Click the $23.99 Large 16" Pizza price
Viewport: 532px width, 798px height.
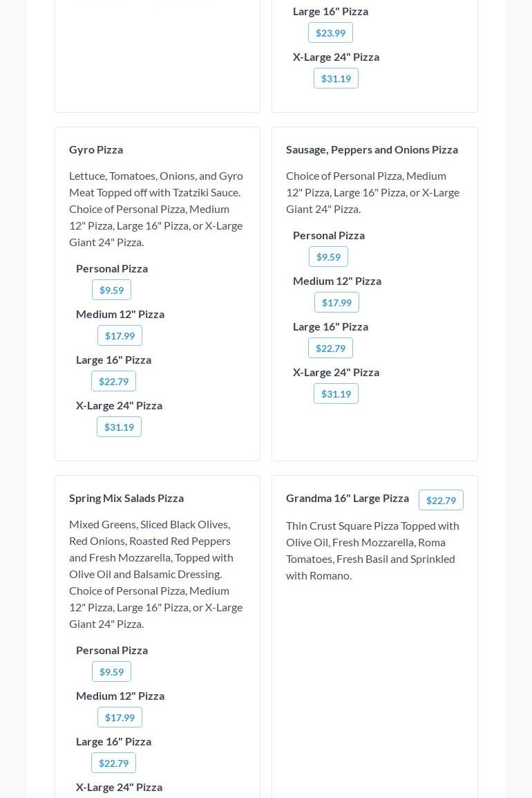pos(330,33)
